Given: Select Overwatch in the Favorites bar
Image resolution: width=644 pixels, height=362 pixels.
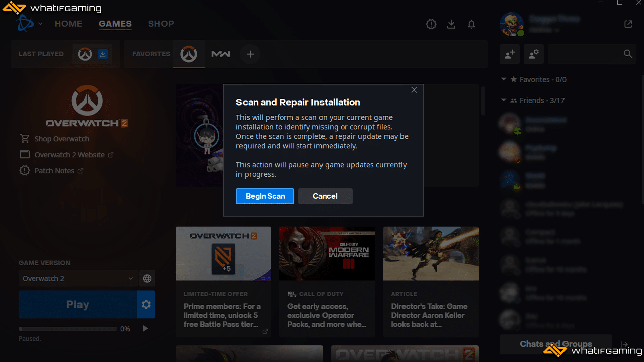Looking at the screenshot, I should [x=189, y=54].
